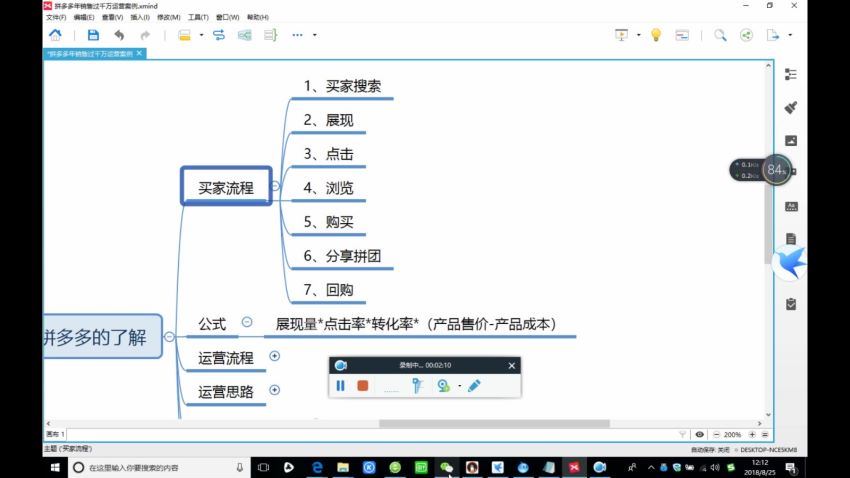This screenshot has width=850, height=478.
Task: Stop the screen recording
Action: coord(363,385)
